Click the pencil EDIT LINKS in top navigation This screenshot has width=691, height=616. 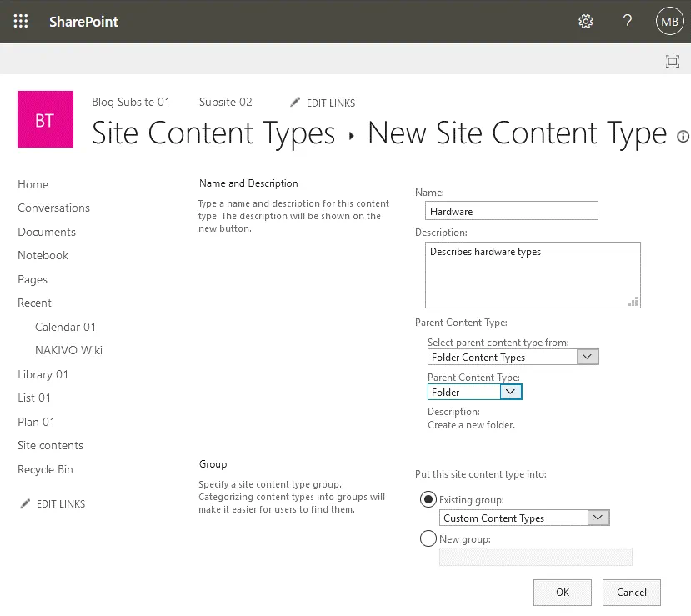(323, 103)
